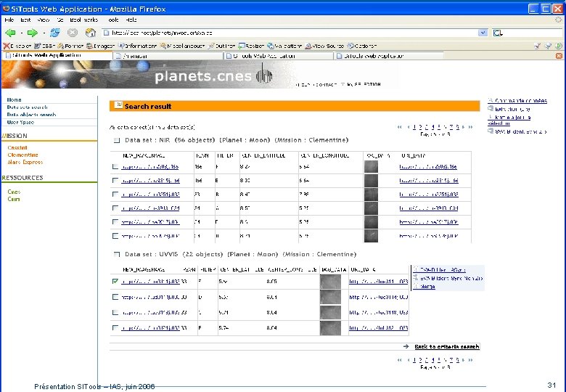Reload the page with the Reload icon

tap(55, 33)
